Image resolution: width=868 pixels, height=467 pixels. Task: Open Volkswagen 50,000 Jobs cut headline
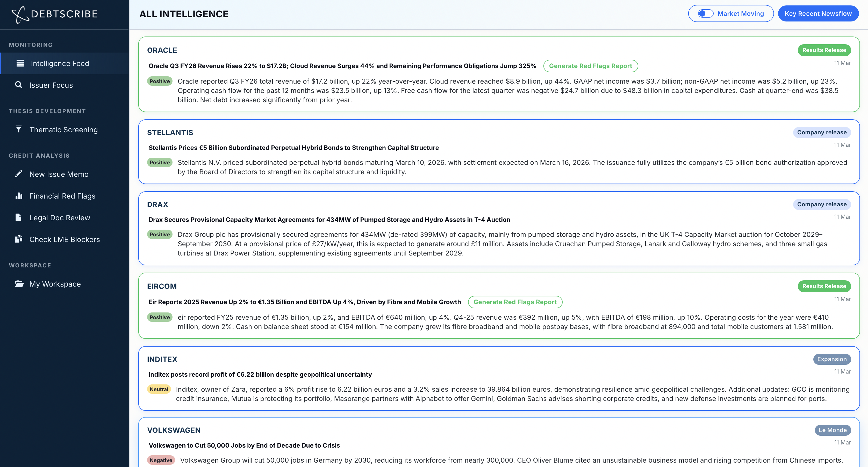coord(244,446)
